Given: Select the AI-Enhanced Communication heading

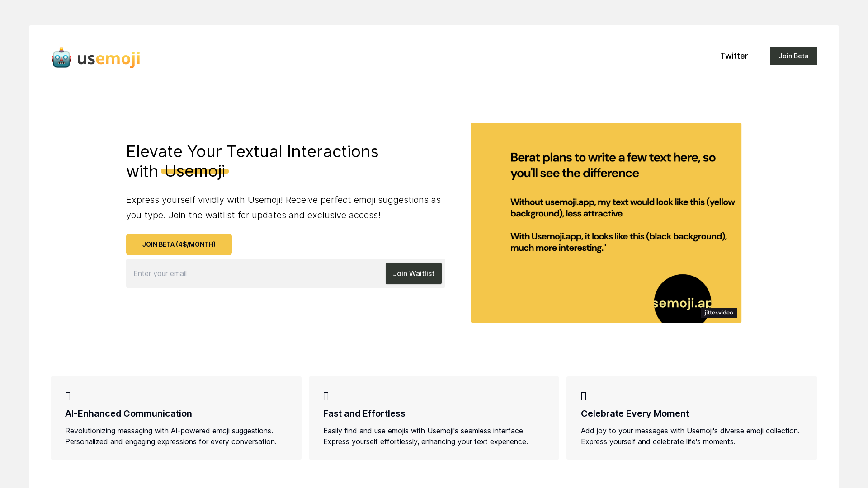Looking at the screenshot, I should (x=128, y=413).
